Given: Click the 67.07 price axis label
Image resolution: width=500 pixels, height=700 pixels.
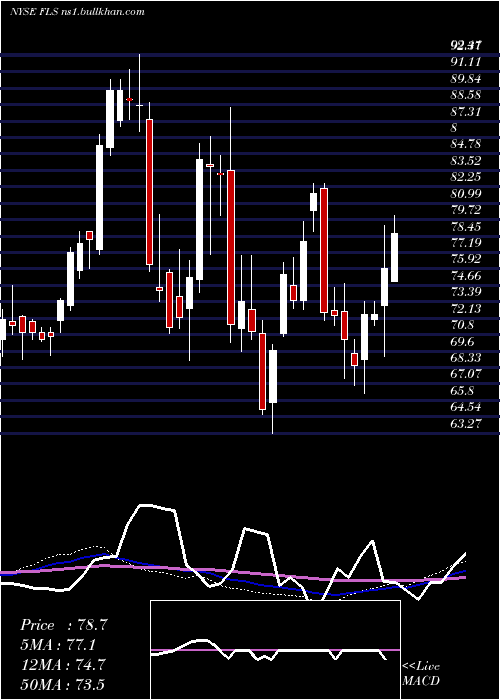Looking at the screenshot, I should 465,375.
